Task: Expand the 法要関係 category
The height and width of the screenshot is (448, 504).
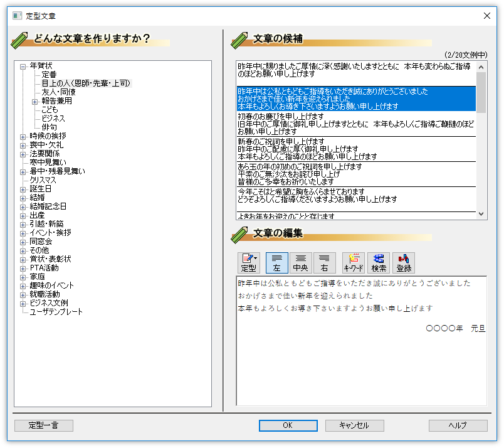Action: (23, 154)
